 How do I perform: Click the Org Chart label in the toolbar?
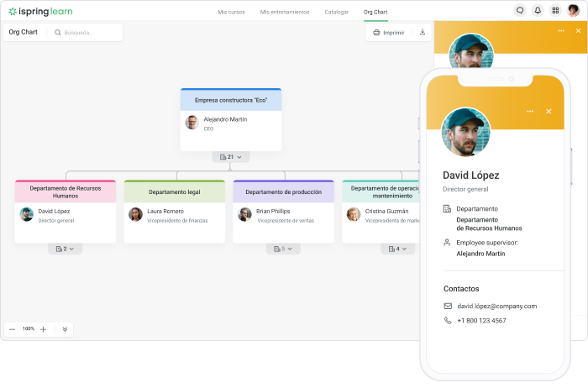pos(24,32)
